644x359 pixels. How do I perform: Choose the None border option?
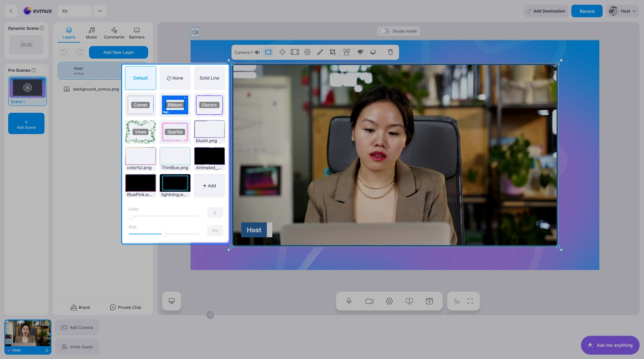[175, 78]
